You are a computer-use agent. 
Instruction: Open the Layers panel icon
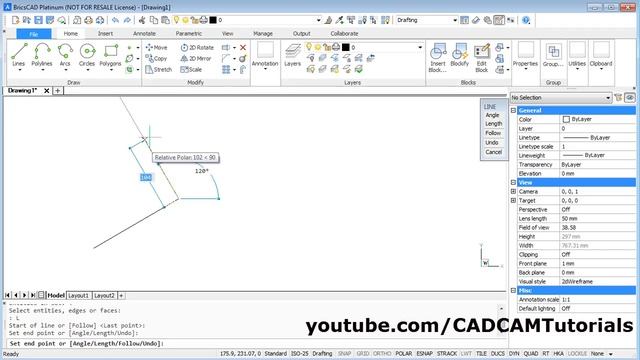coord(293,55)
